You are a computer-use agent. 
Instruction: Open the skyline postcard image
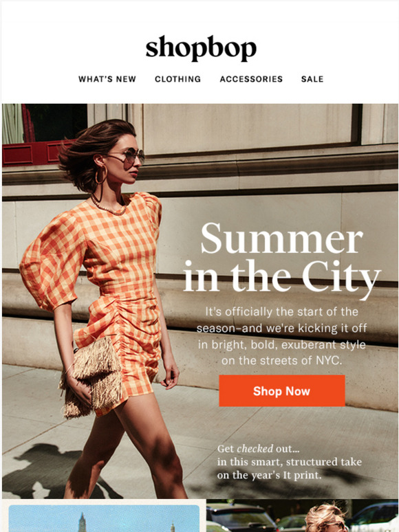point(104,518)
